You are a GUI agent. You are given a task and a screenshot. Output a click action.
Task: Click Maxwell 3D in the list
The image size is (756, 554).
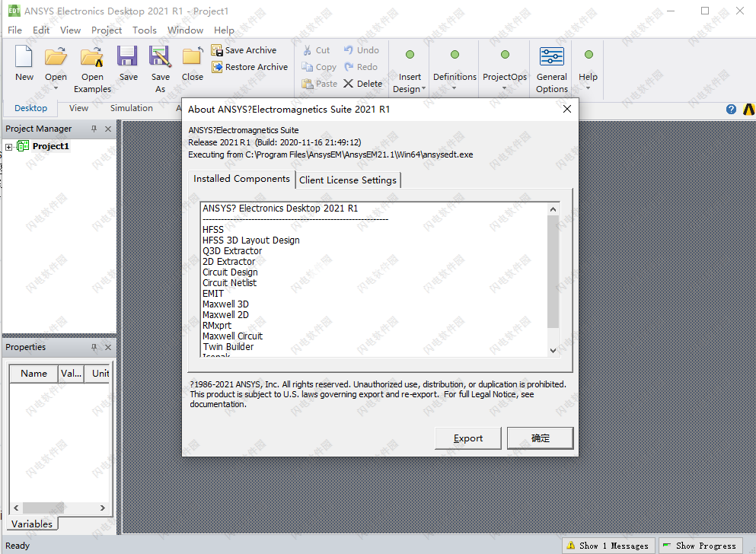[225, 304]
